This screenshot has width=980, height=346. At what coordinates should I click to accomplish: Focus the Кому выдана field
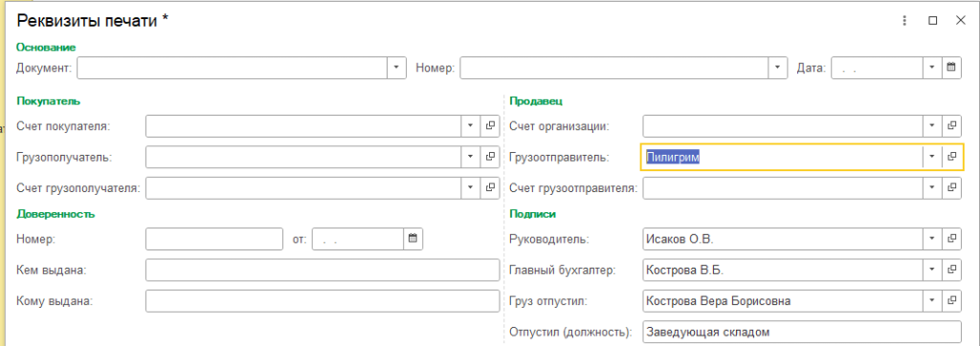(323, 300)
